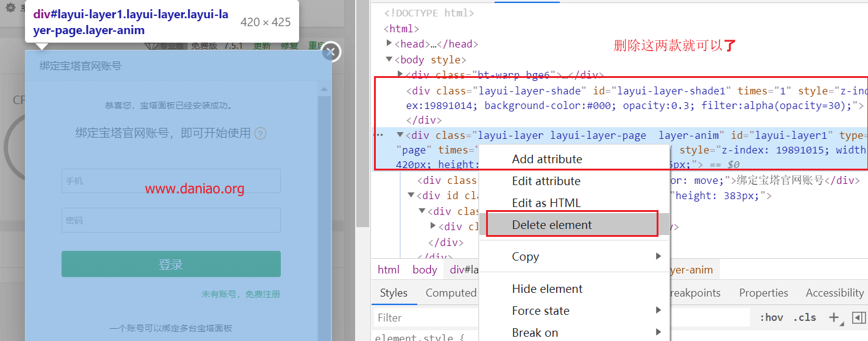Toggle the computed styles sidebar icon
The height and width of the screenshot is (341, 868).
point(859,317)
